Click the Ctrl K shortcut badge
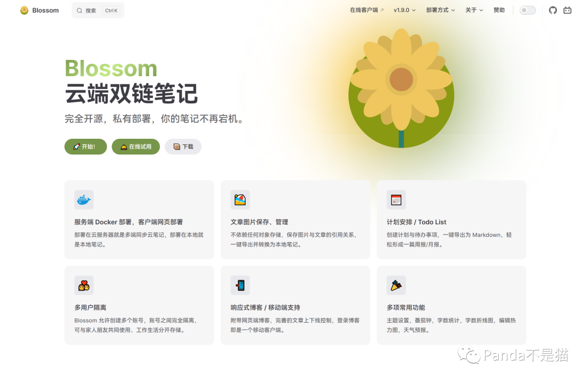 coord(112,10)
